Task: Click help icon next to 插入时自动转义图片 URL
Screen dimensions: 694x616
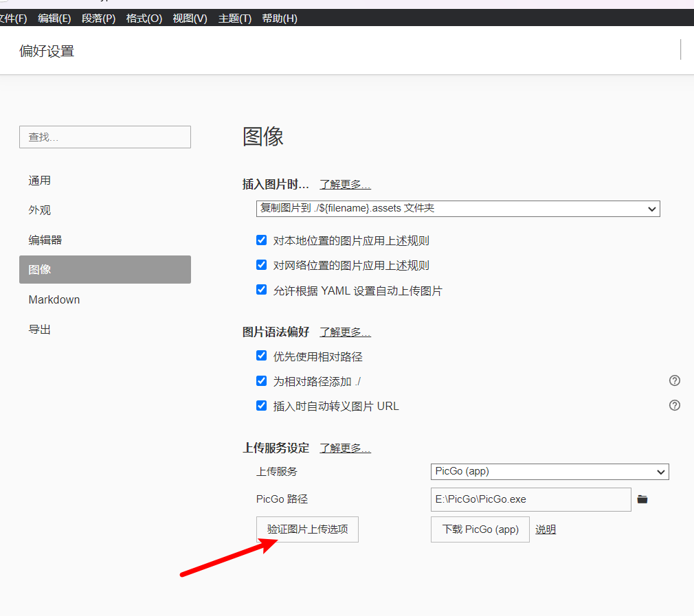Action: (x=674, y=405)
